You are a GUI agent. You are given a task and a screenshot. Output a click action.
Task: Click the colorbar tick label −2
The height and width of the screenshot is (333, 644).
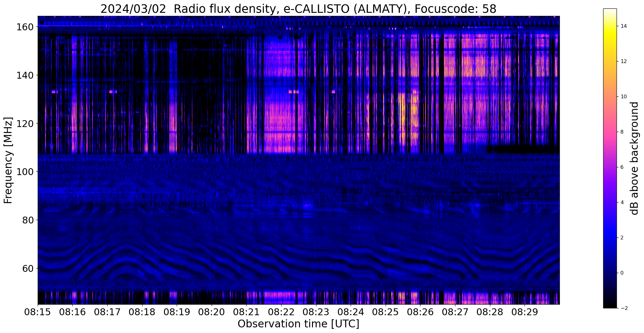pyautogui.click(x=624, y=308)
